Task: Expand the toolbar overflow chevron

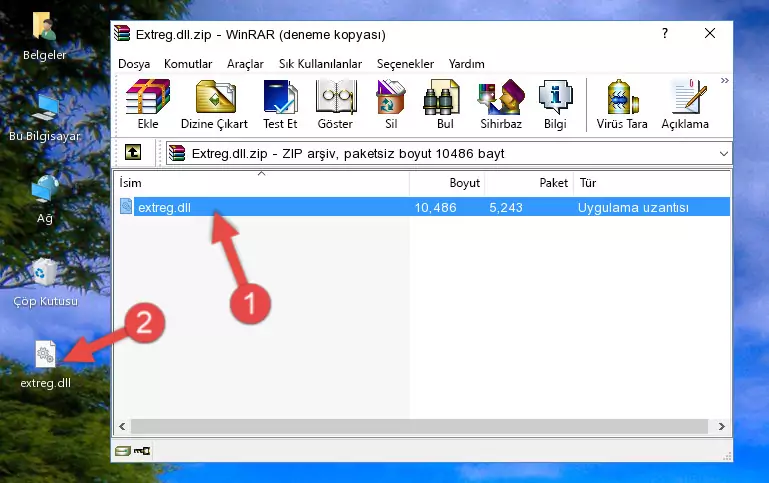Action: (724, 80)
